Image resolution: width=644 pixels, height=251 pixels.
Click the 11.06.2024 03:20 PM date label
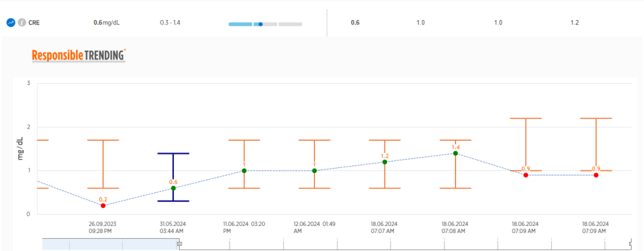click(243, 228)
